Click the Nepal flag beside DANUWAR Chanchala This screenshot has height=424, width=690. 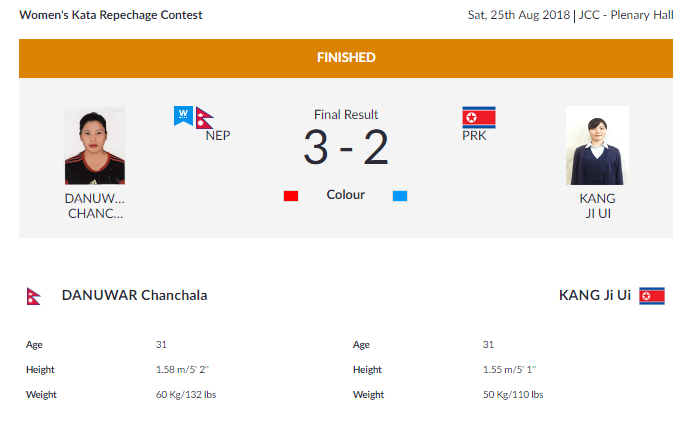tap(33, 296)
